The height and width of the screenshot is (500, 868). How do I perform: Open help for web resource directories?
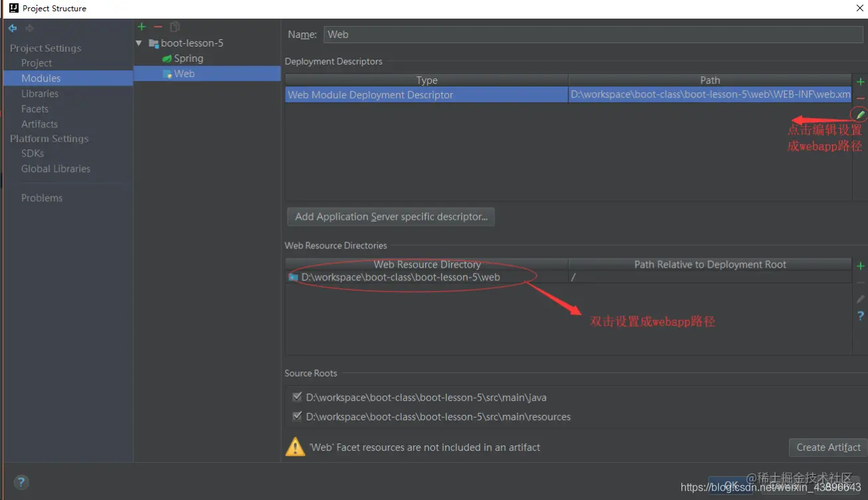[861, 316]
